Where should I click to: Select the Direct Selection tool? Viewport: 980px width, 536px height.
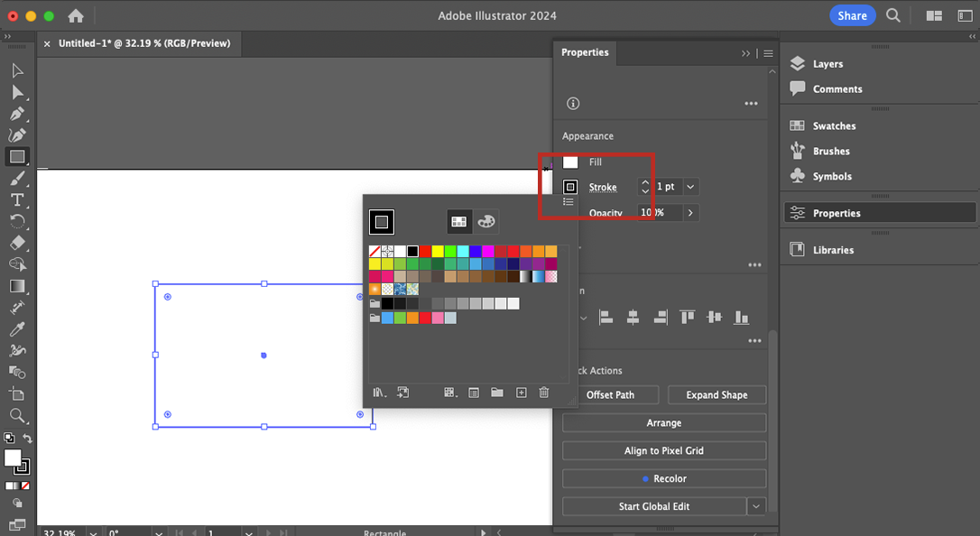[17, 92]
